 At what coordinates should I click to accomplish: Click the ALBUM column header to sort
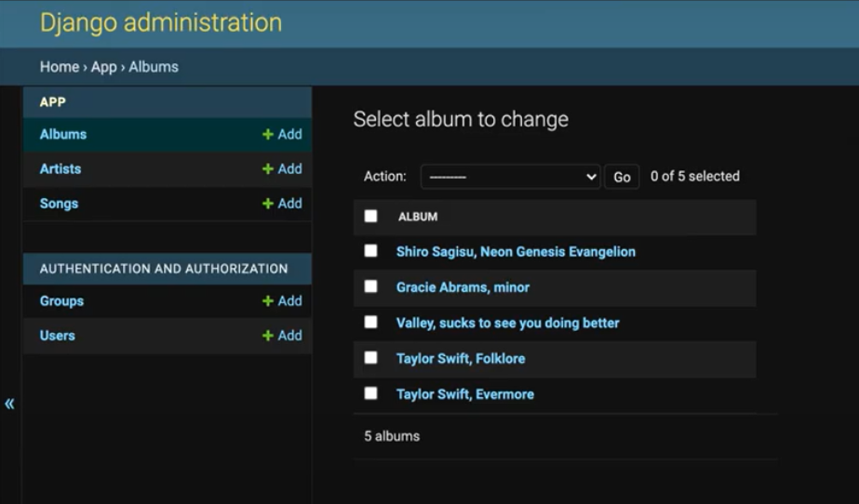pyautogui.click(x=418, y=217)
